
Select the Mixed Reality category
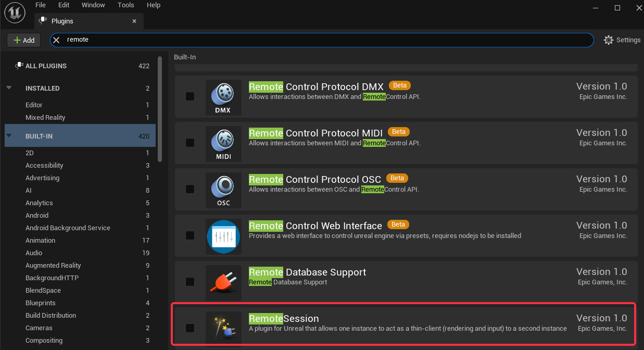pyautogui.click(x=80, y=117)
